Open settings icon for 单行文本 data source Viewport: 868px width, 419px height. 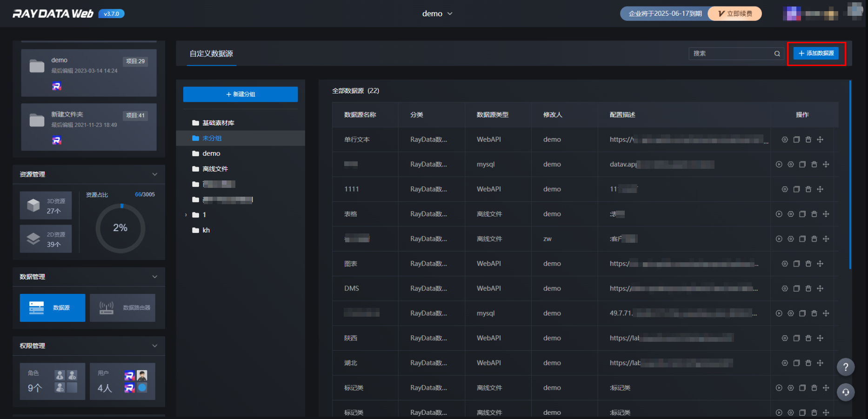point(785,140)
